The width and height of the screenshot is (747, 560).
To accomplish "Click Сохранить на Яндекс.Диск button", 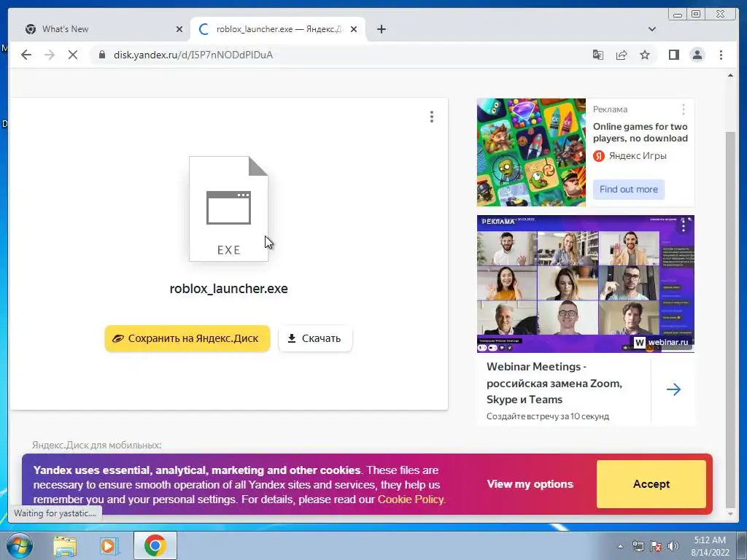I will (x=187, y=338).
